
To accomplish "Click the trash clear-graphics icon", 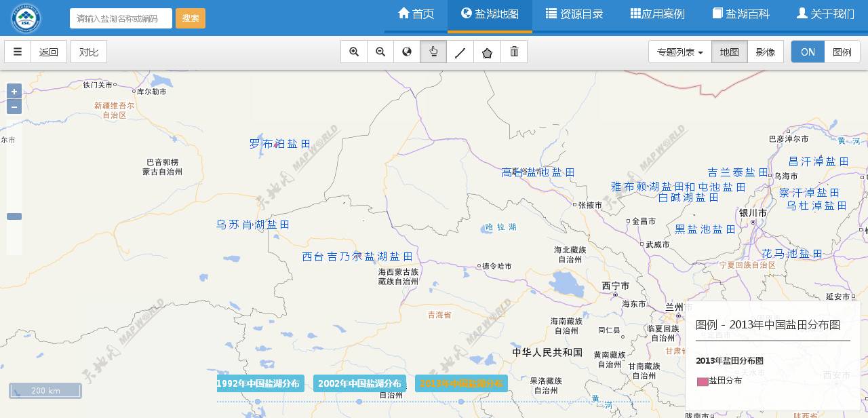I will click(514, 52).
